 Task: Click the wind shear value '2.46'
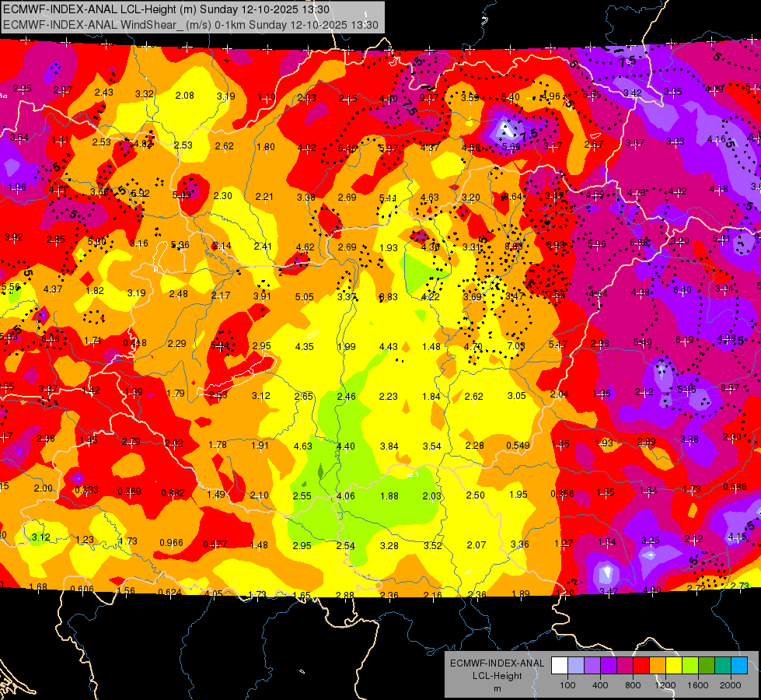point(346,397)
